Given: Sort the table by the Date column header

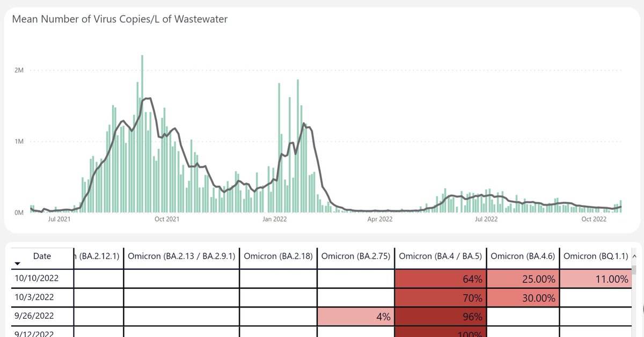Looking at the screenshot, I should tap(42, 257).
